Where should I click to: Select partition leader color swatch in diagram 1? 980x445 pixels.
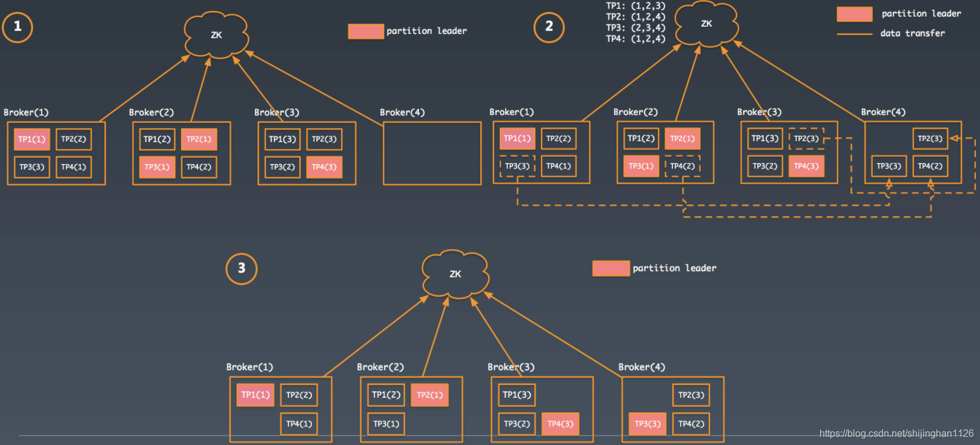[366, 31]
